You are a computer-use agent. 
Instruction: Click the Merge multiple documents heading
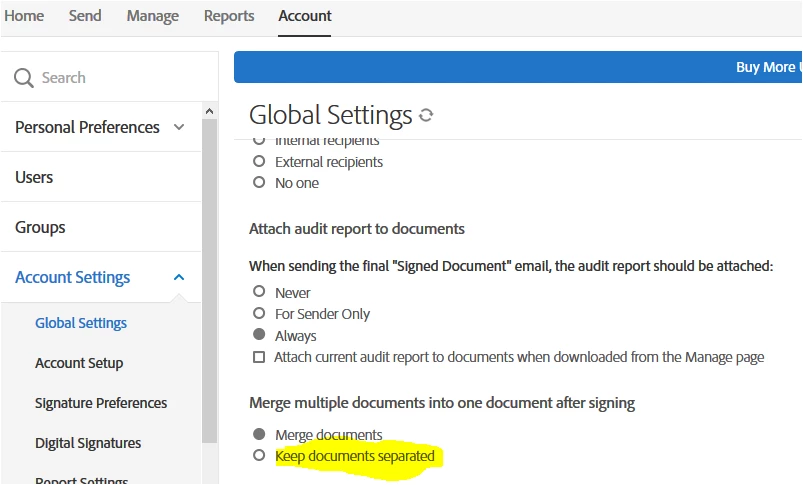coord(442,403)
